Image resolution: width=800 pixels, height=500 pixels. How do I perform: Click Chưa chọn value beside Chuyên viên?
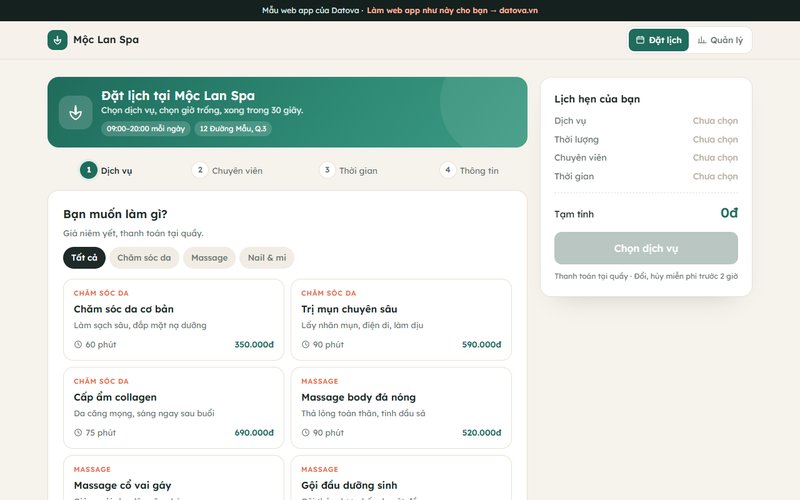tap(715, 158)
